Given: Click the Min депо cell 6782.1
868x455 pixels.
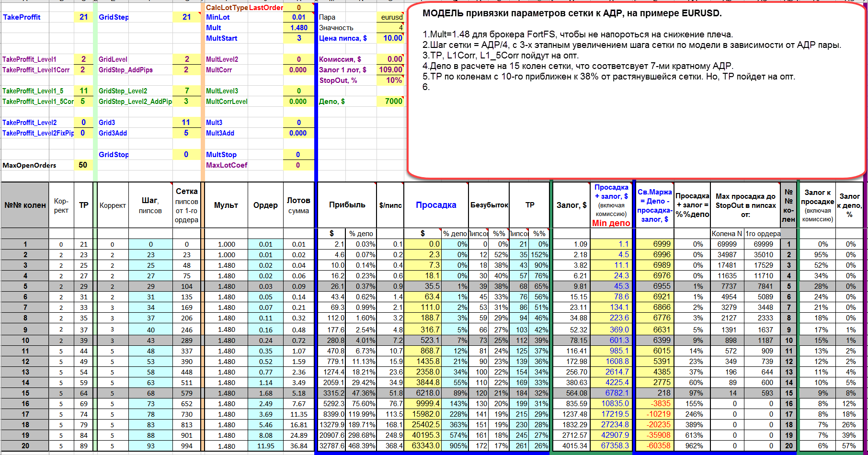Looking at the screenshot, I should (611, 393).
